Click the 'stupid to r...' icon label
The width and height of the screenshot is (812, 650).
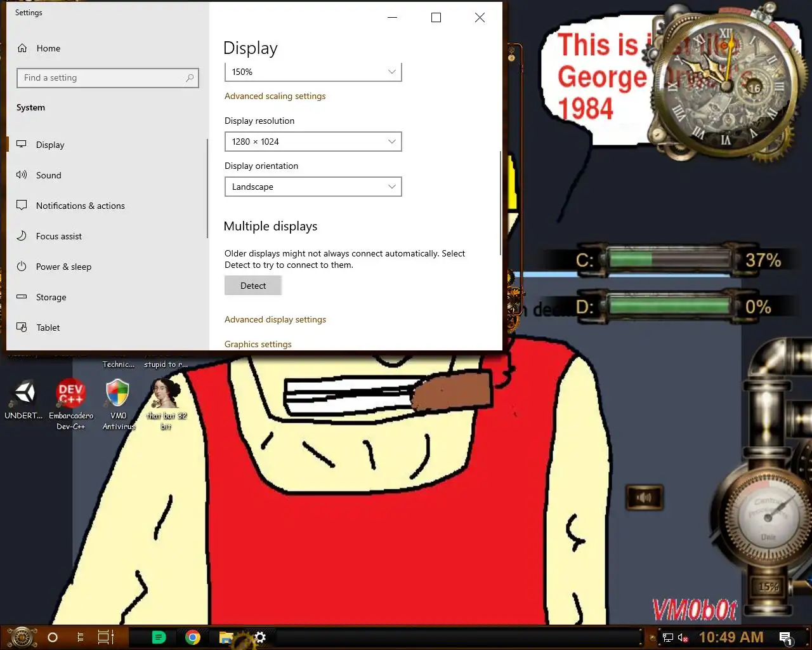click(166, 364)
